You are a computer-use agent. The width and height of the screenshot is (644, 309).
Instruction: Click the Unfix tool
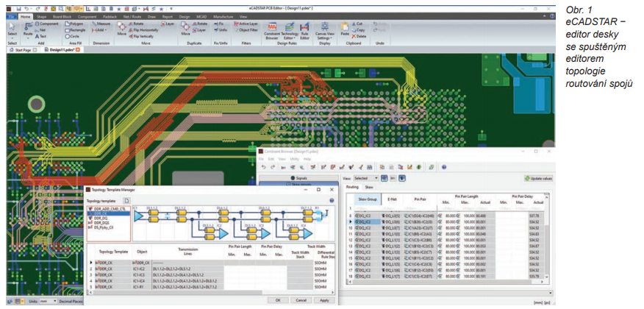click(x=220, y=30)
